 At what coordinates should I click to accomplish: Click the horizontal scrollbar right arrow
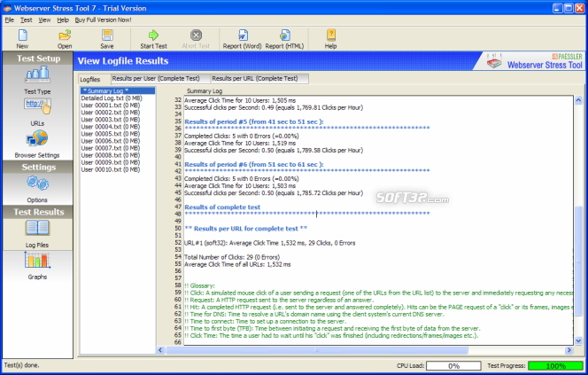tap(569, 350)
